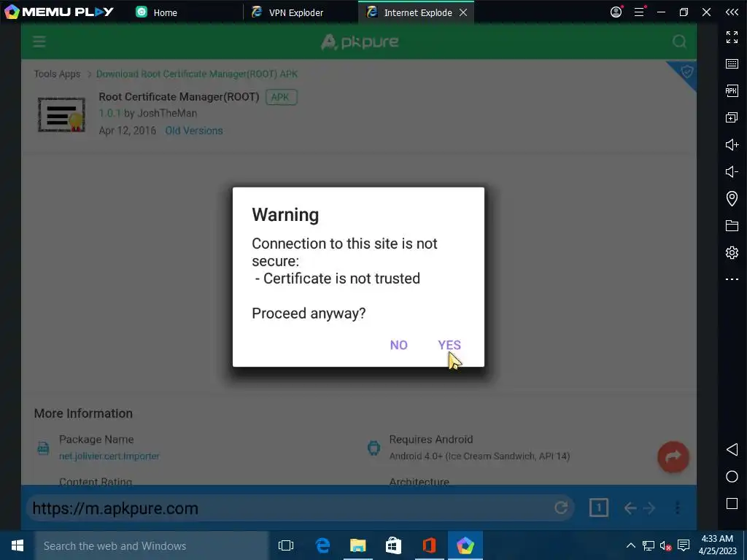Viewport: 747px width, 560px height.
Task: Confirm proceeding by clicking YES
Action: pyautogui.click(x=449, y=345)
